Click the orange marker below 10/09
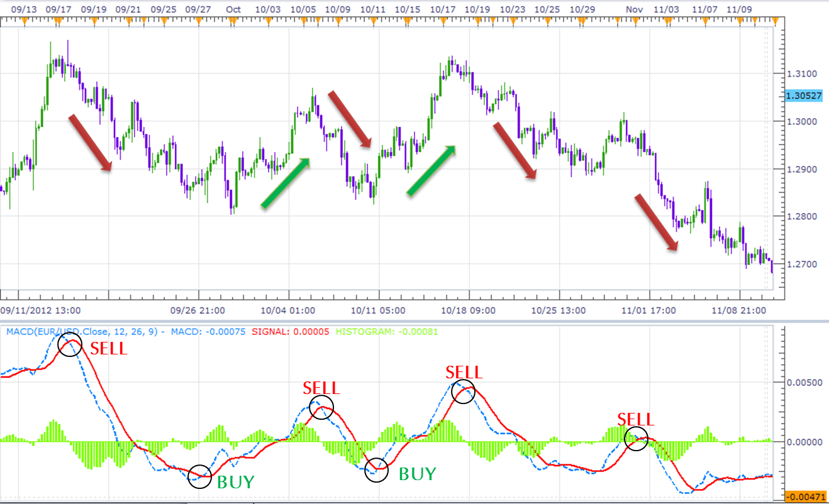 [338, 21]
